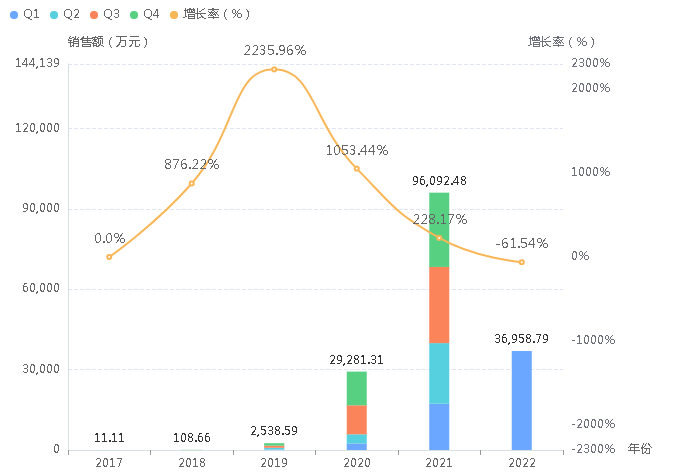Select the 2019 growth rate peak point
Screen dimensions: 673x475
click(x=274, y=69)
